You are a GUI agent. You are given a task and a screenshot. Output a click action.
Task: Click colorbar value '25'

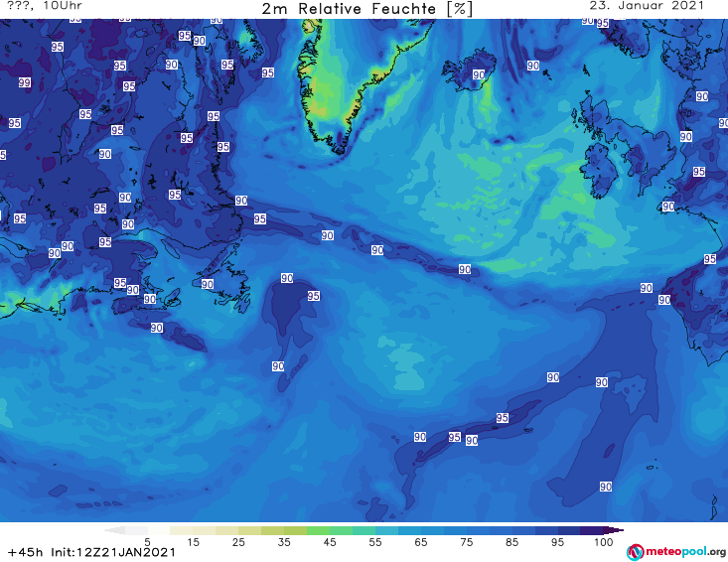tap(238, 542)
